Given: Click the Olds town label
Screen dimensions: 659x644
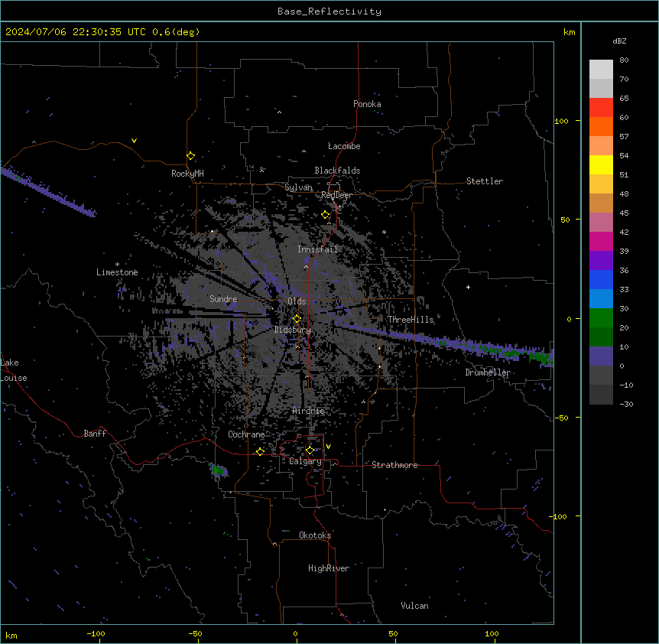Looking at the screenshot, I should pyautogui.click(x=297, y=301).
